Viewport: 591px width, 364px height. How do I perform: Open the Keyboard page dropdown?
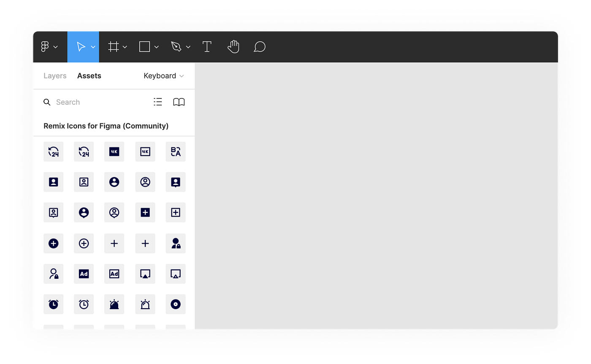pyautogui.click(x=164, y=76)
